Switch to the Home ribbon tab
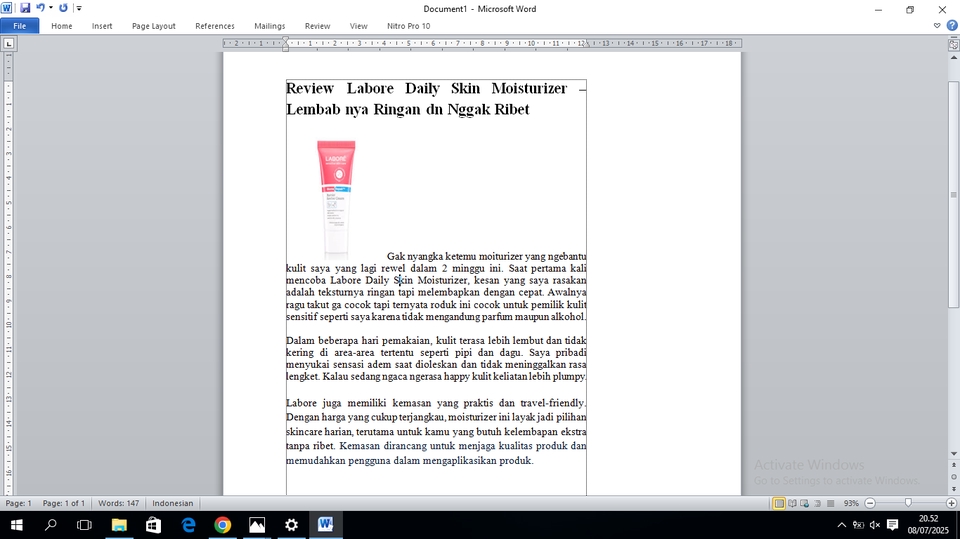The width and height of the screenshot is (960, 539). pos(61,26)
